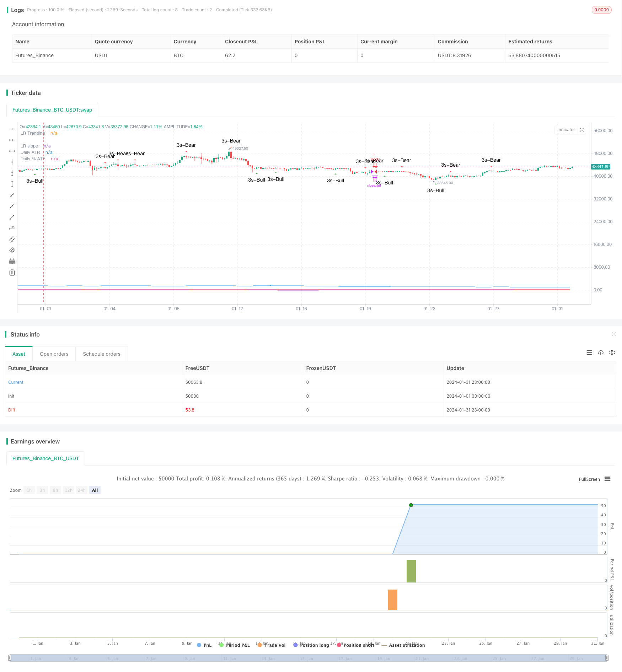The width and height of the screenshot is (622, 672).
Task: Click the green Period P&L bar
Action: point(411,571)
